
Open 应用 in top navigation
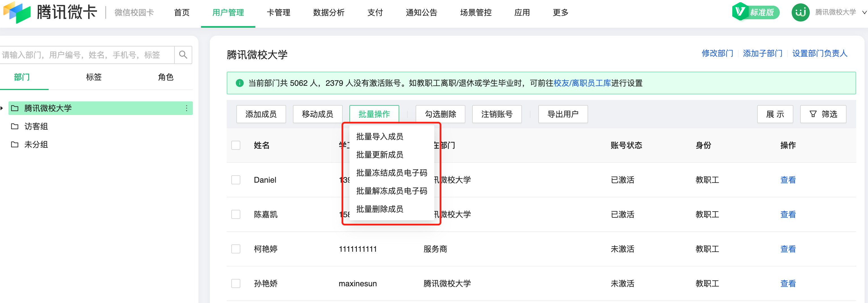pos(522,12)
